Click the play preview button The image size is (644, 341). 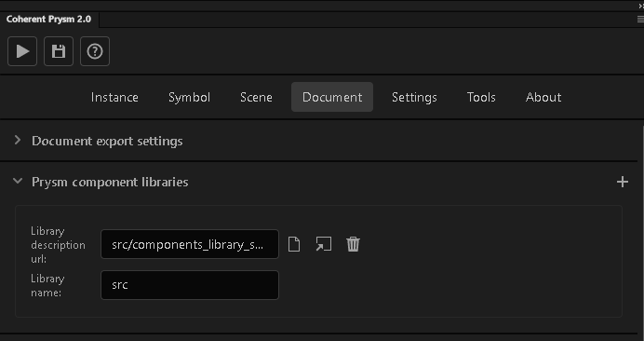coord(22,51)
